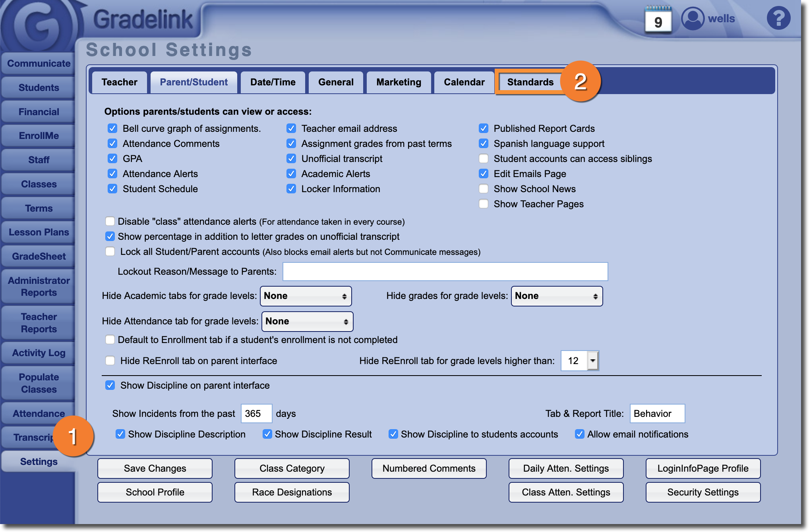Expand Hide grades for grade levels dropdown

(x=556, y=296)
